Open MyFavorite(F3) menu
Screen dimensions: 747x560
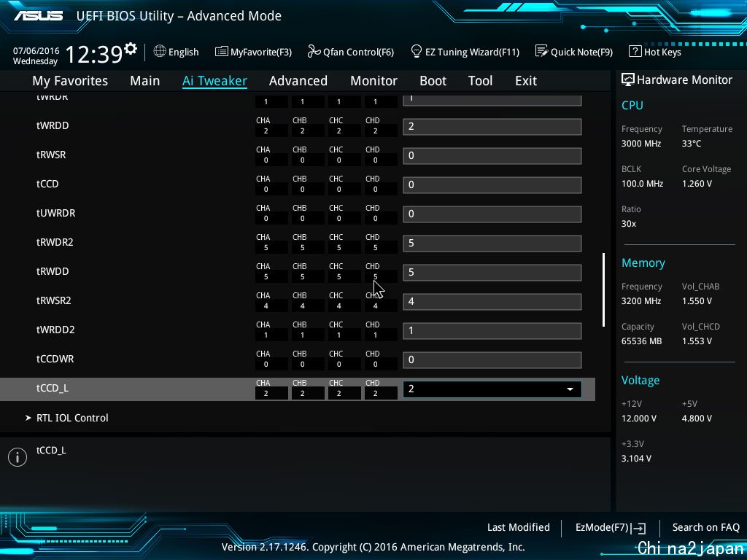(261, 52)
